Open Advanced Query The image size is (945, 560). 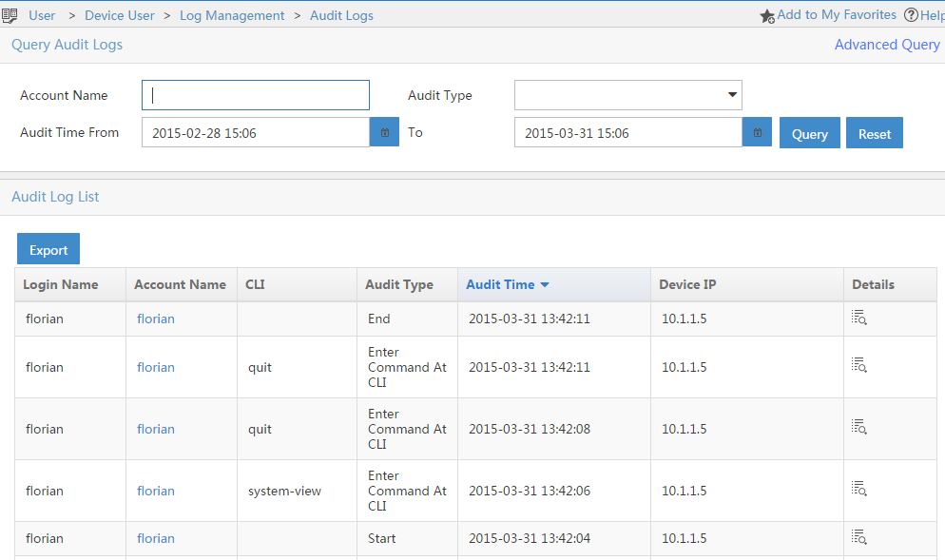(886, 45)
